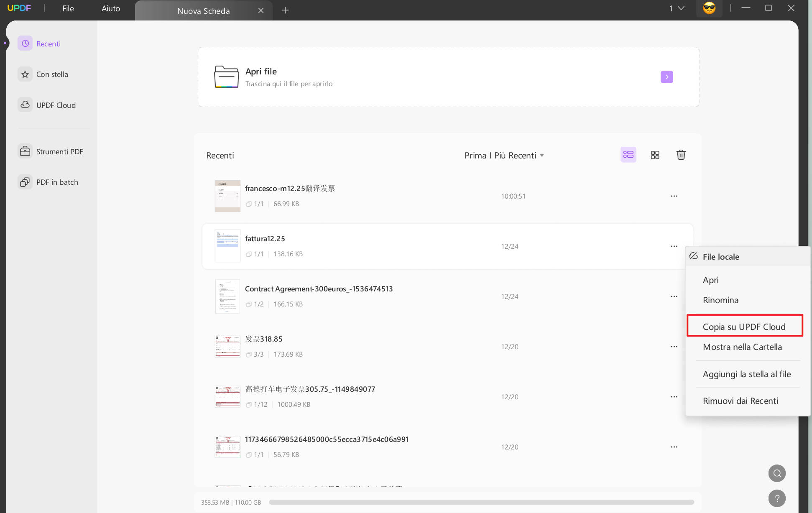Open the Aiuto menu
This screenshot has width=812, height=513.
(x=111, y=8)
